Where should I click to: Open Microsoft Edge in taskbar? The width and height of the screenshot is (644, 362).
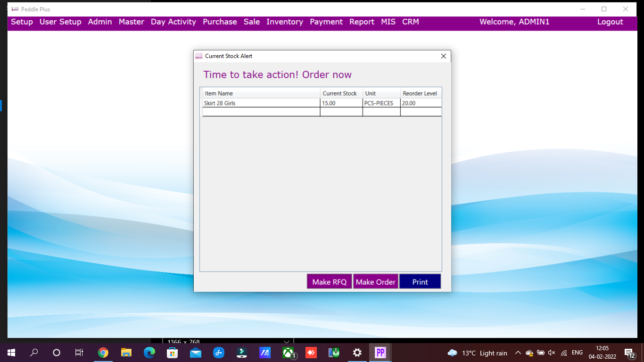[x=149, y=353]
